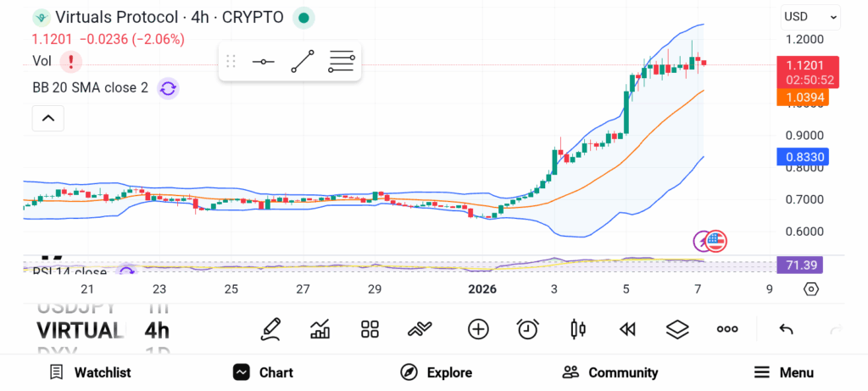
Task: Click the green market status dot
Action: click(304, 17)
